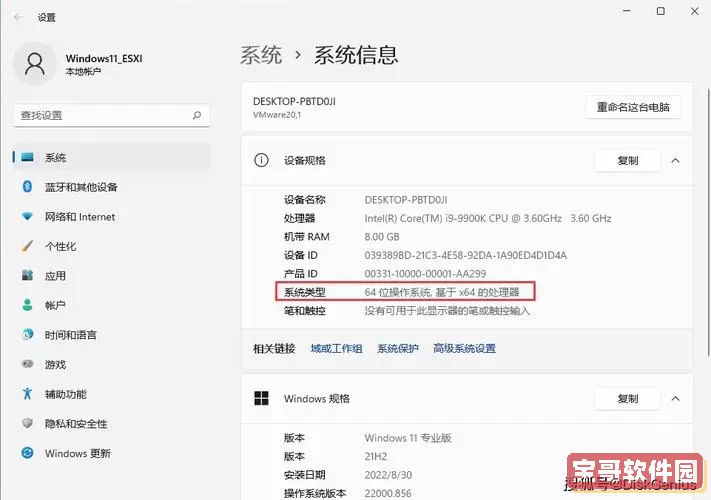This screenshot has height=500, width=711.
Task: Click the accessibility figure icon beside 辅助功能
Action: click(27, 393)
